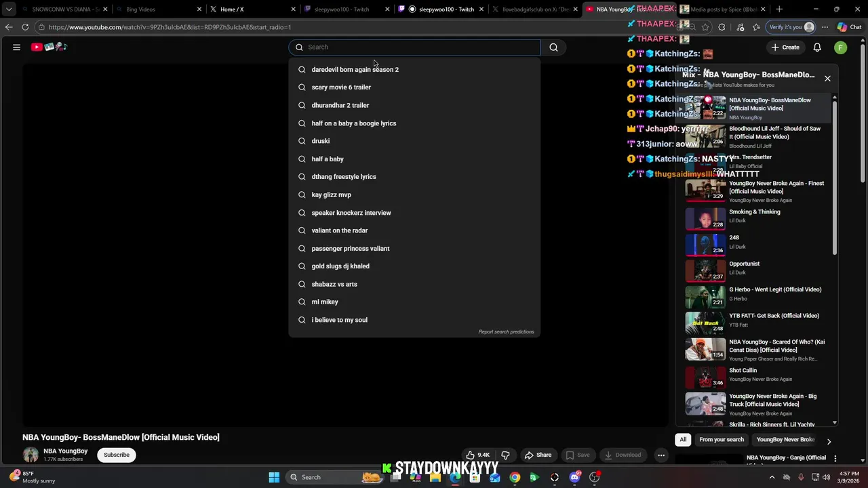Open Windows Start menu
Viewport: 868px width, 488px height.
tap(274, 477)
